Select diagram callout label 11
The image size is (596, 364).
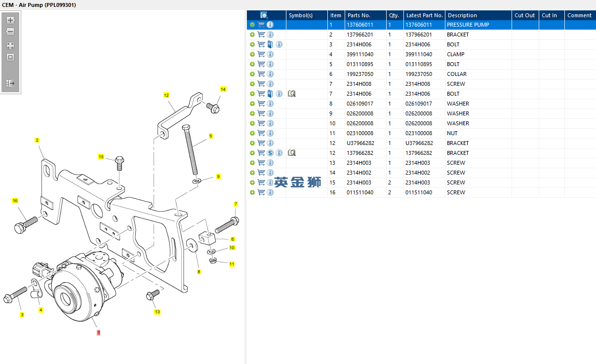pyautogui.click(x=232, y=264)
